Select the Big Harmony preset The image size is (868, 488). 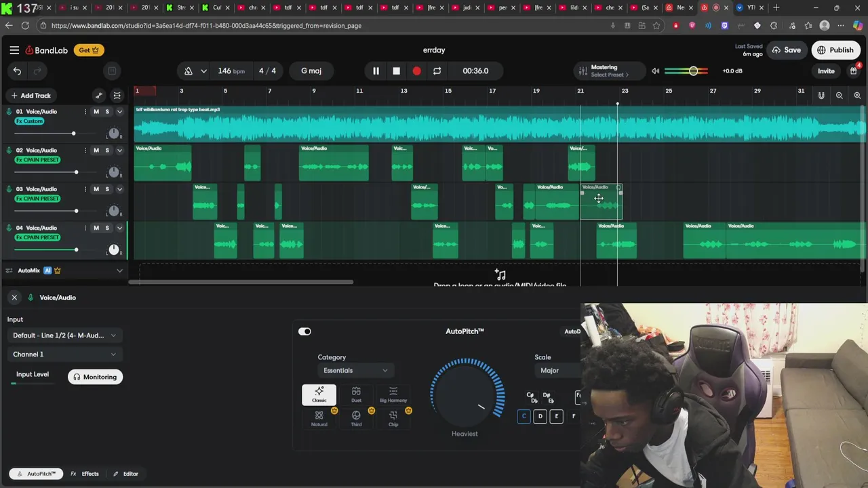coord(393,394)
